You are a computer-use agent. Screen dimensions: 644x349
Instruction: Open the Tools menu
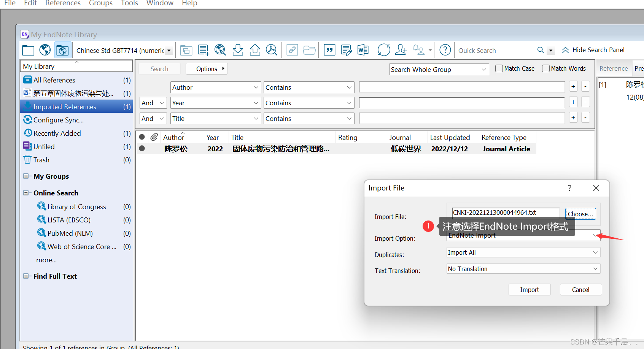tap(129, 3)
